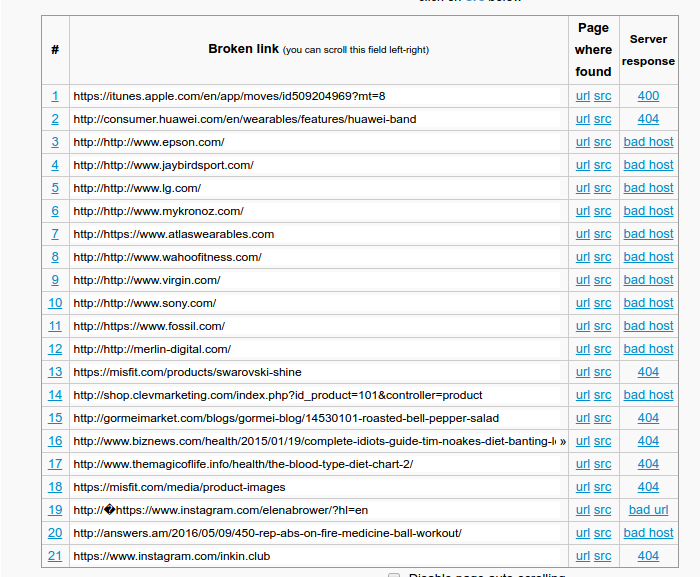Click the Page where found header
Viewport: 700px width, 577px height.
point(593,50)
